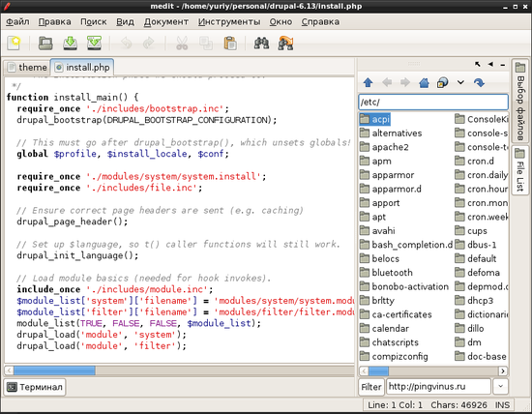Toggle the Выбор файлов side pane tab
Screen dimensions: 532x414
click(520, 102)
